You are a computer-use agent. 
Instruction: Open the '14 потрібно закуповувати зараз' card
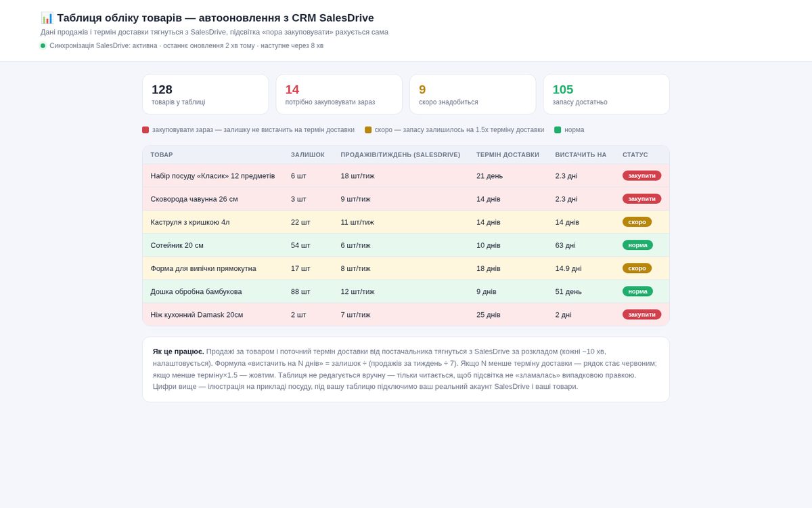(x=339, y=94)
